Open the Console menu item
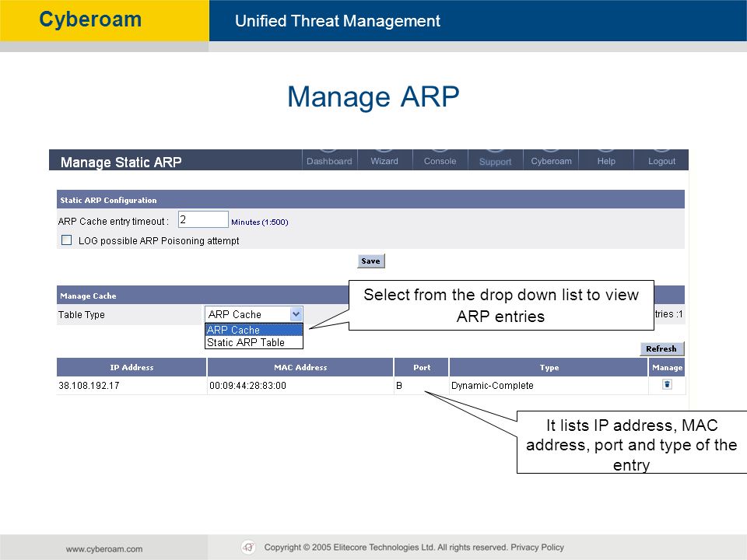 click(x=440, y=161)
